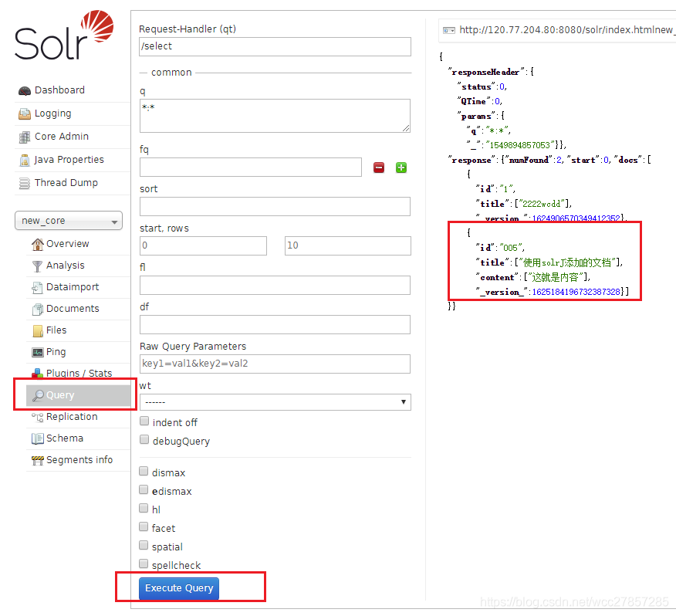The width and height of the screenshot is (676, 616).
Task: Open the Ping section
Action: click(56, 352)
